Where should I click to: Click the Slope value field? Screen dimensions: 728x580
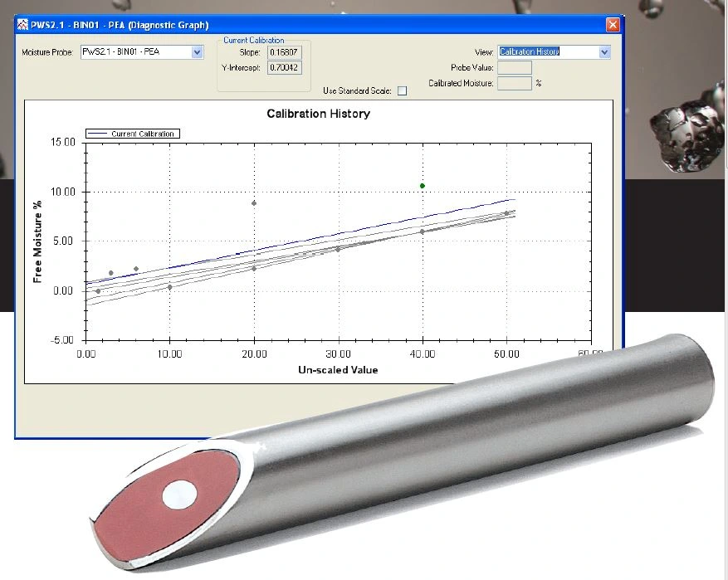pyautogui.click(x=285, y=52)
